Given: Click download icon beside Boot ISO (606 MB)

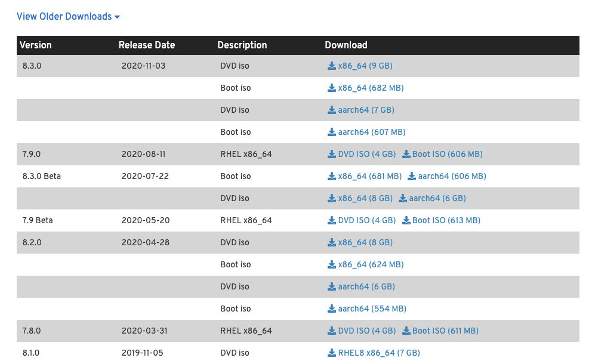Looking at the screenshot, I should (x=406, y=155).
